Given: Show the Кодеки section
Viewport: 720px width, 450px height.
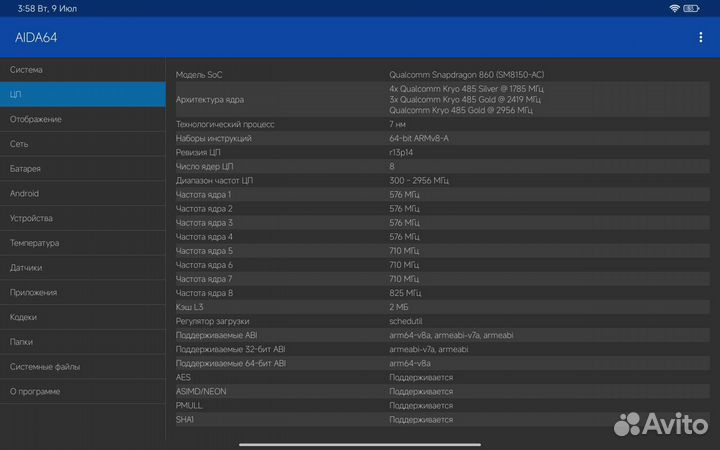Looking at the screenshot, I should tap(82, 317).
